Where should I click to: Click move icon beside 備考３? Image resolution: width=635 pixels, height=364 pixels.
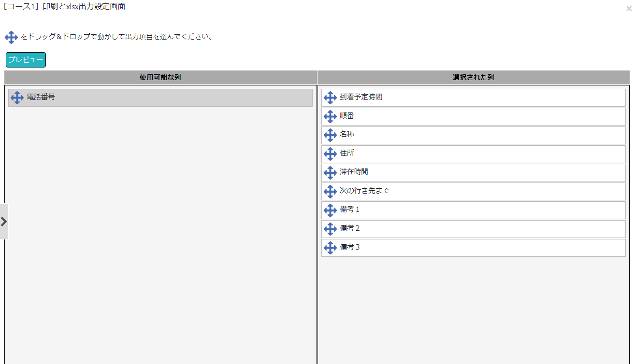point(330,248)
